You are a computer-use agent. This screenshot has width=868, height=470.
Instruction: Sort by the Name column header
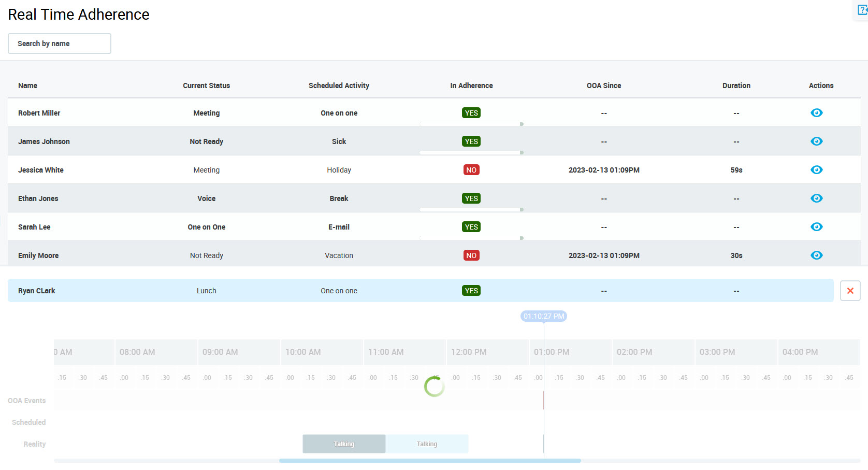(x=28, y=86)
